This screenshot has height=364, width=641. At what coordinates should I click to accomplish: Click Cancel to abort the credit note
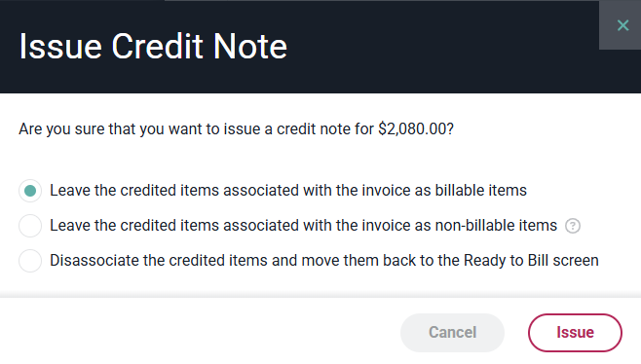tap(452, 333)
